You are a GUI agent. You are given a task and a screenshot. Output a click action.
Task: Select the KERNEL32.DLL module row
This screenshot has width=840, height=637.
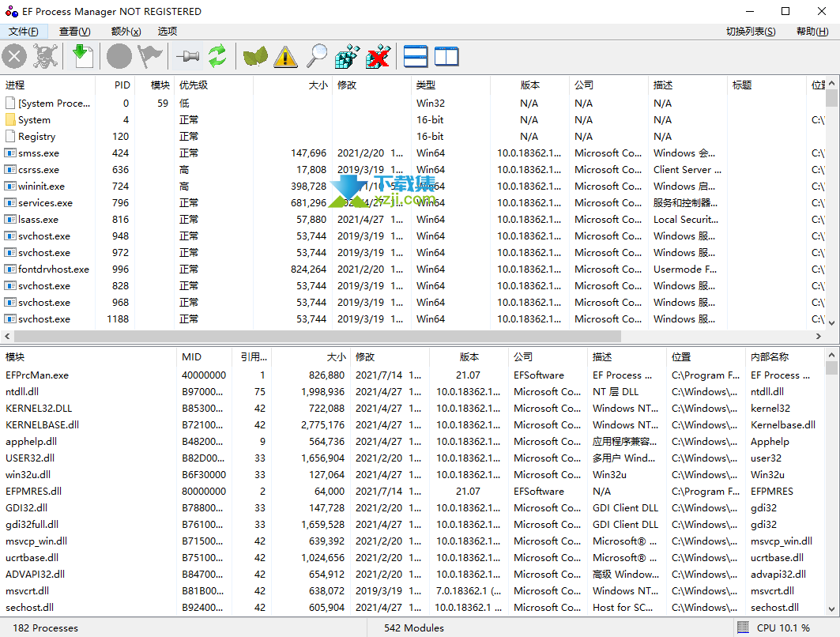tap(412, 409)
